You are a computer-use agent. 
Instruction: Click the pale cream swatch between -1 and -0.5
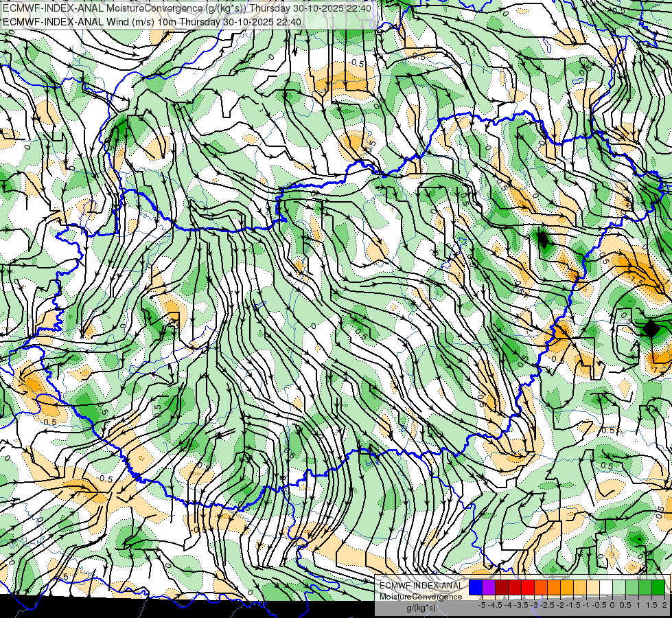(x=593, y=588)
